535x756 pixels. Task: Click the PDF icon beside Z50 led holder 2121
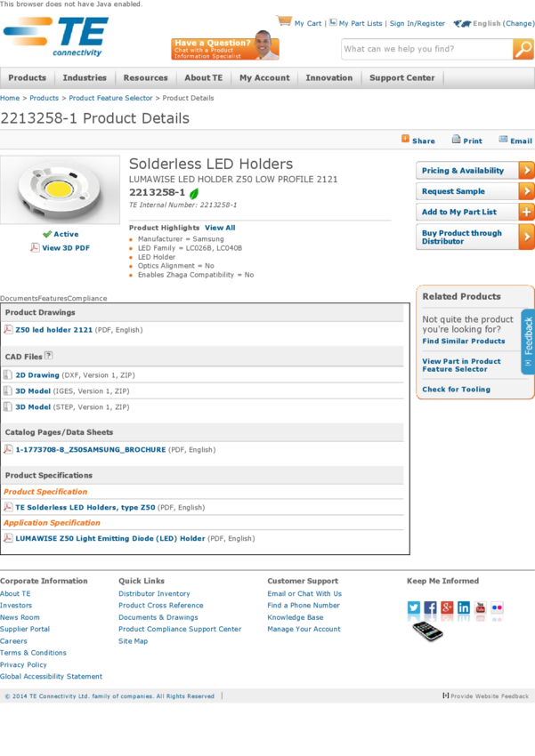(8, 329)
